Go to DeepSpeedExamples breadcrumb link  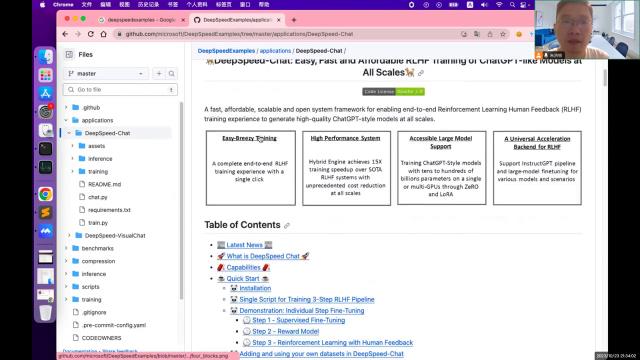tap(226, 51)
